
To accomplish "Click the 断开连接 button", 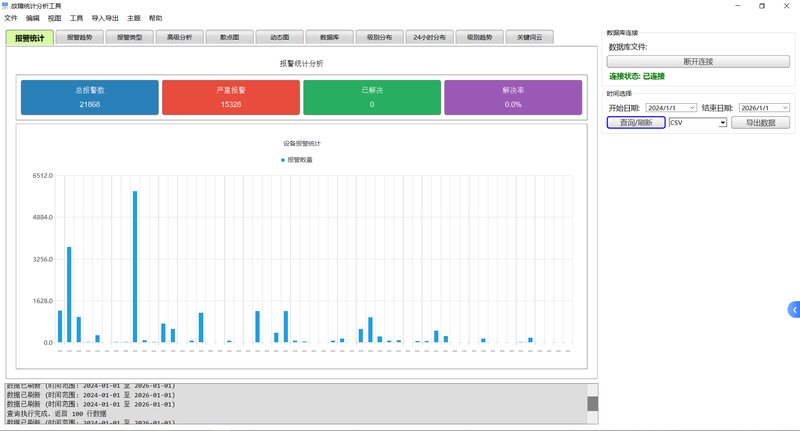I will 698,62.
